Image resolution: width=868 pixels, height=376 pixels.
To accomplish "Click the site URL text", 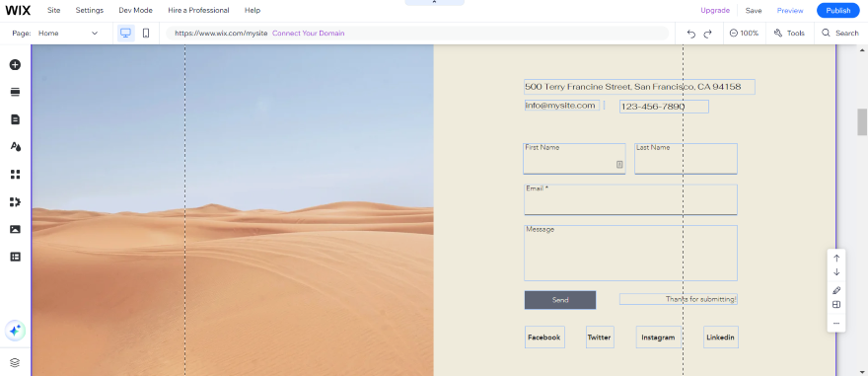I will tap(221, 34).
